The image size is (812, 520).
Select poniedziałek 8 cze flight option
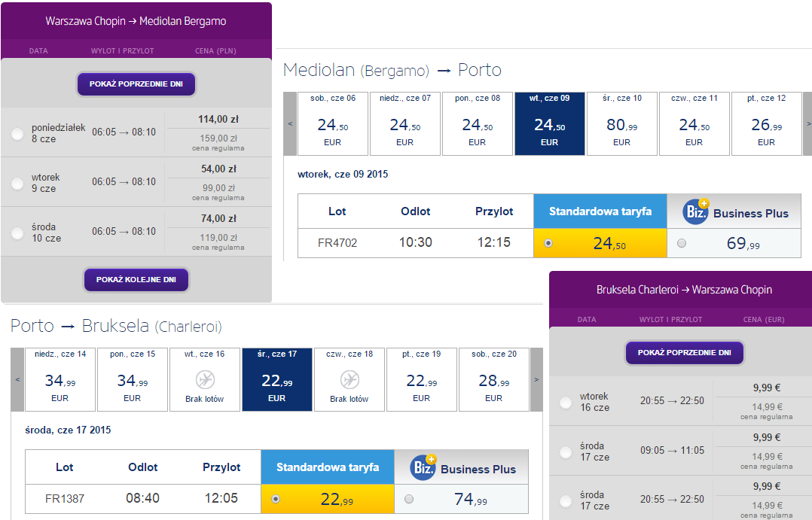[17, 134]
